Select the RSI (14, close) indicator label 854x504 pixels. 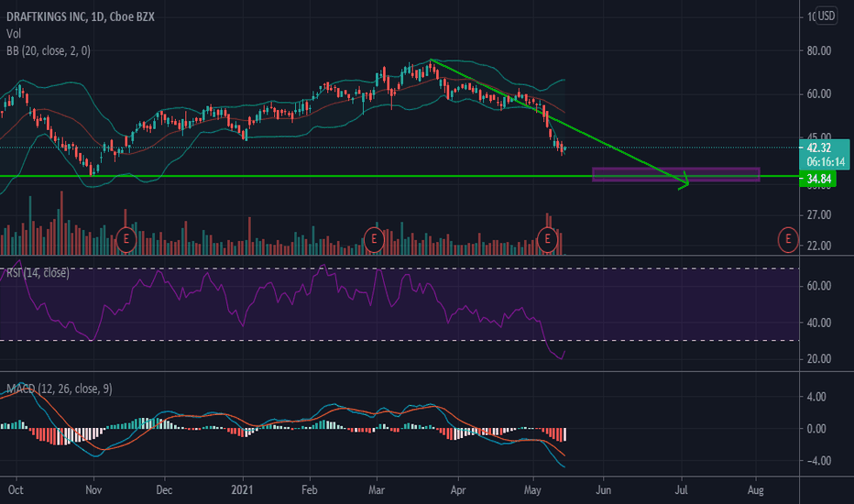pyautogui.click(x=38, y=272)
